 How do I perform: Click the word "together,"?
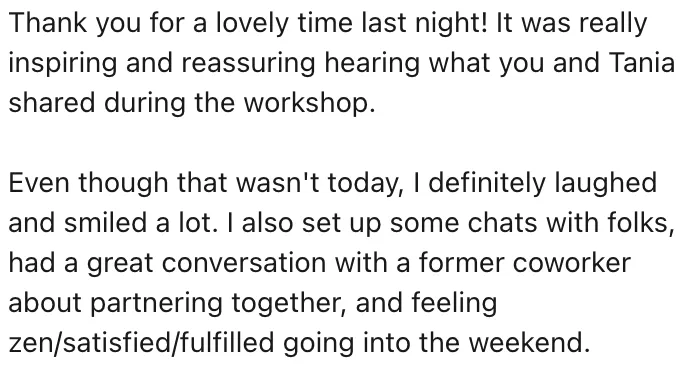288,304
